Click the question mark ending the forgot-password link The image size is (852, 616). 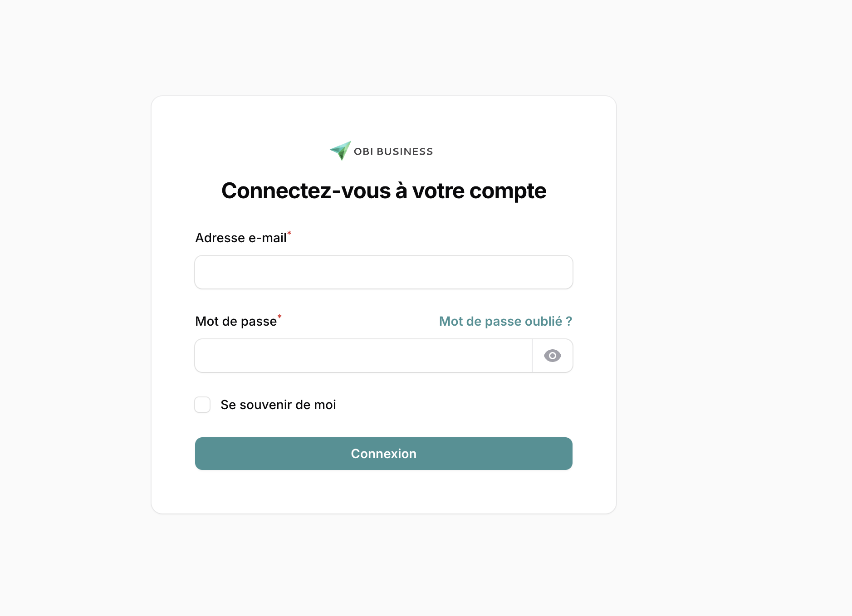tap(569, 321)
